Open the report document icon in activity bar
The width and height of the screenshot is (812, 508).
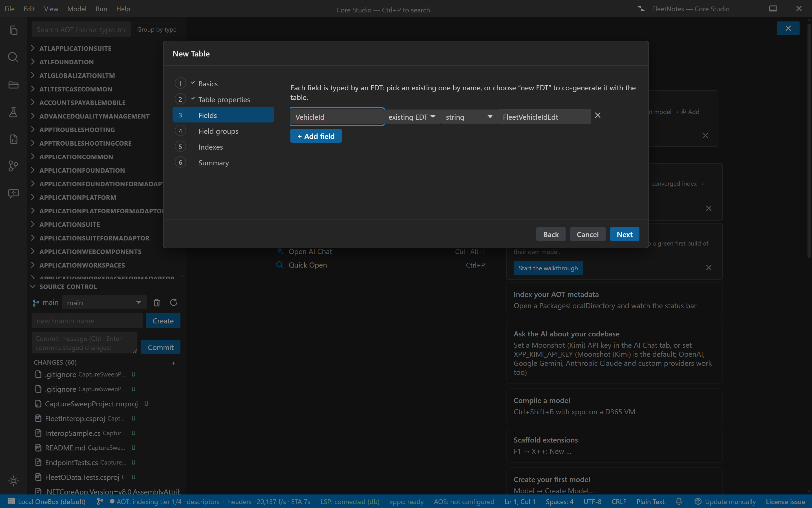[x=14, y=139]
